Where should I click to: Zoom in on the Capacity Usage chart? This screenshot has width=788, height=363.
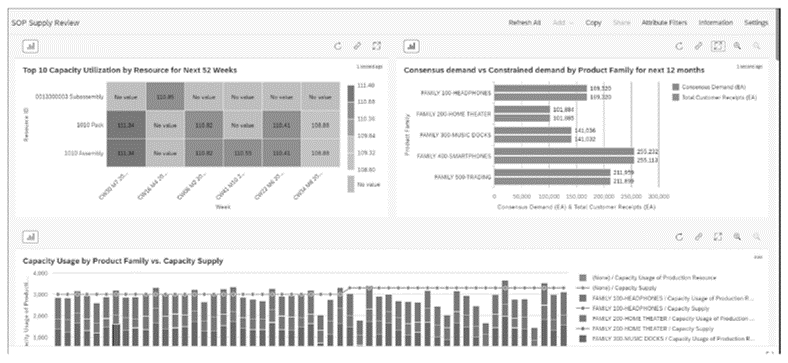(737, 236)
